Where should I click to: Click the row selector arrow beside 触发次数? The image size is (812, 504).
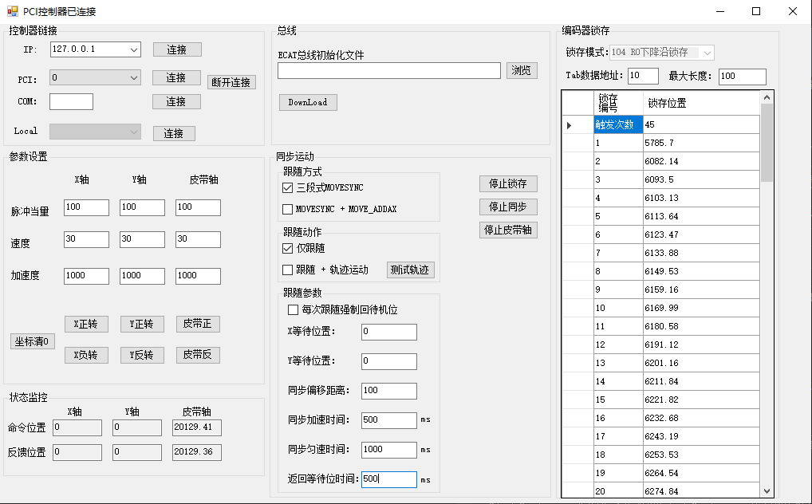[570, 125]
